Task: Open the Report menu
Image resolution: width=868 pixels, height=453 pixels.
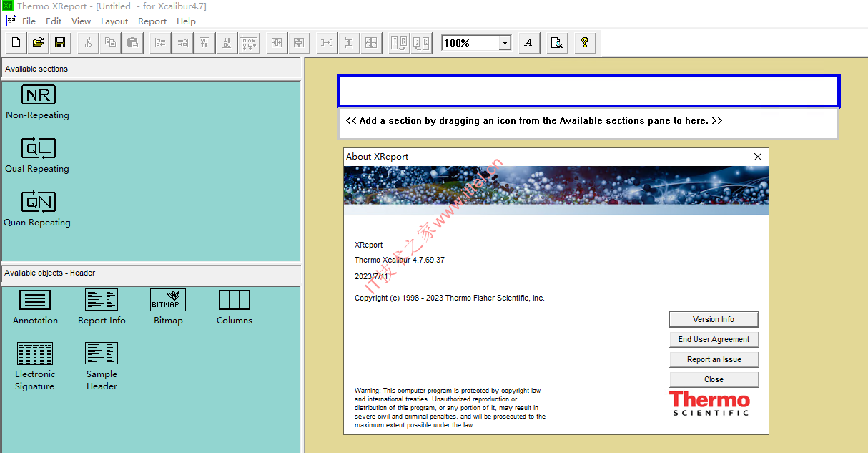Action: [x=152, y=21]
